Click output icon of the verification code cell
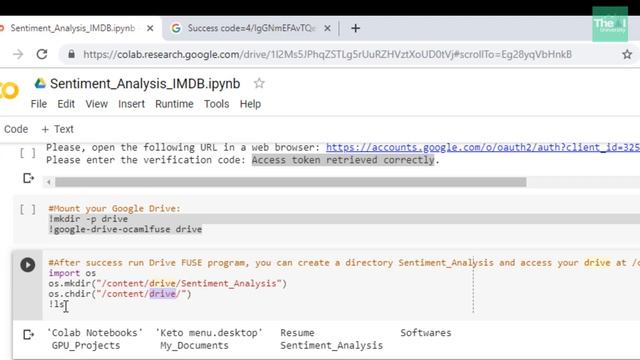The height and width of the screenshot is (360, 640). point(28,178)
